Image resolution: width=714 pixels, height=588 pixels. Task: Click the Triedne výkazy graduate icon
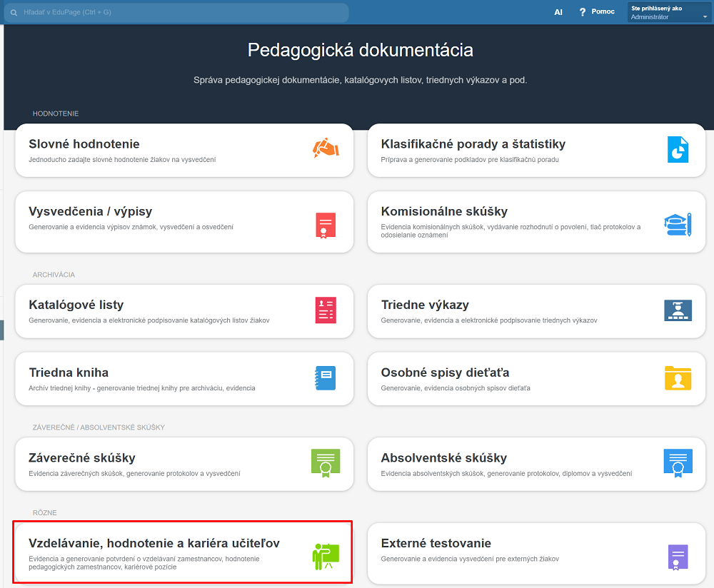tap(677, 310)
